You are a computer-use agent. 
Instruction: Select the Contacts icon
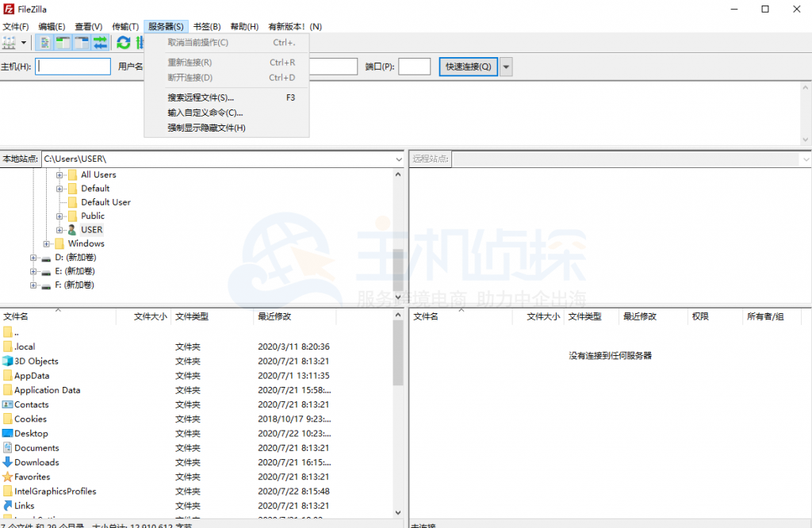(x=8, y=404)
